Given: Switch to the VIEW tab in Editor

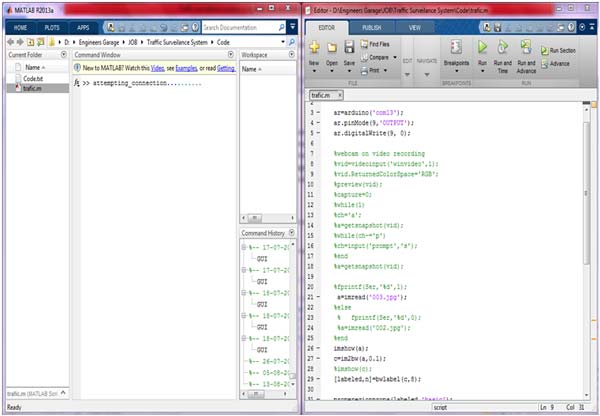Looking at the screenshot, I should (x=414, y=28).
